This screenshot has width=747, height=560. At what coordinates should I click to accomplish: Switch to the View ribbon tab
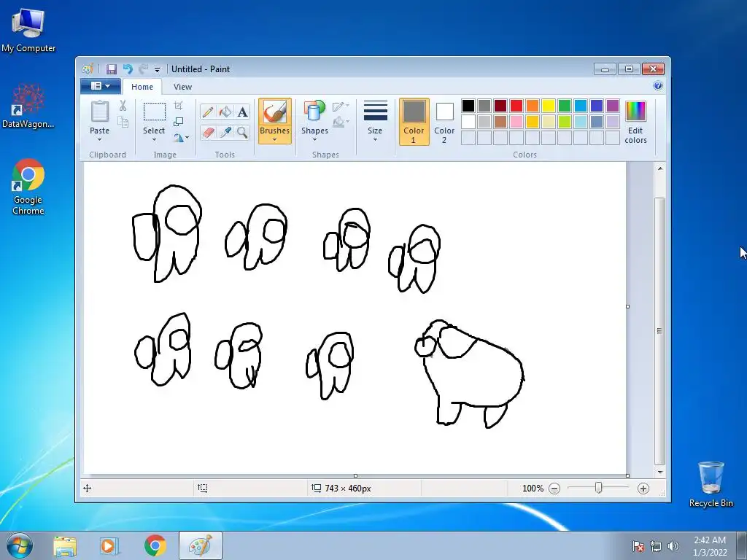182,87
